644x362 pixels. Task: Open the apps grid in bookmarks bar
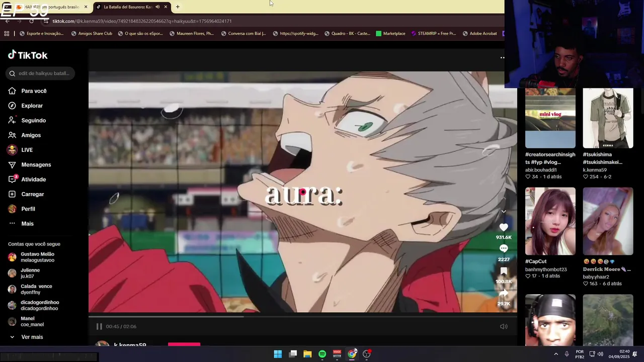point(7,34)
